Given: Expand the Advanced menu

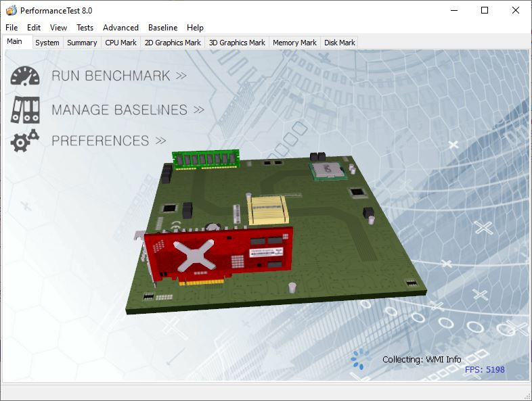Looking at the screenshot, I should [120, 28].
